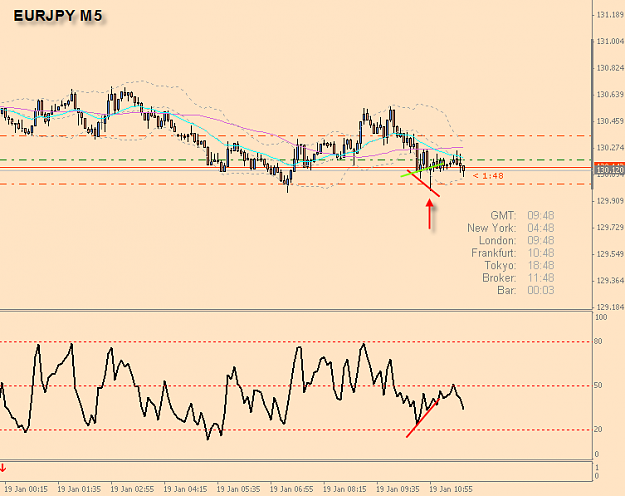625x496 pixels.
Task: Select the Tokyo clock label
Action: [x=500, y=265]
